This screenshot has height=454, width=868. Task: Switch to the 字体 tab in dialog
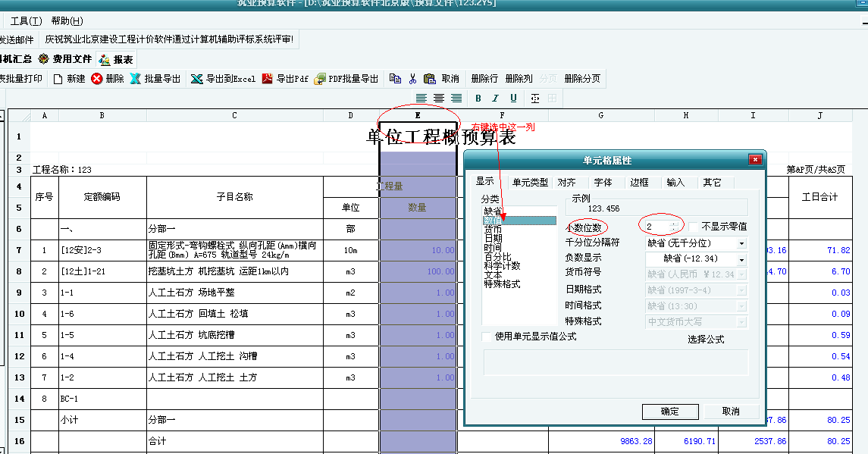pos(603,183)
